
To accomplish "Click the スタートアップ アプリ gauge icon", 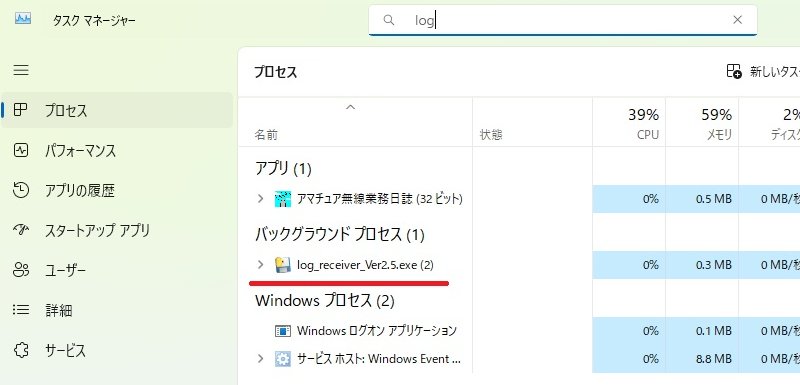I will 20,230.
